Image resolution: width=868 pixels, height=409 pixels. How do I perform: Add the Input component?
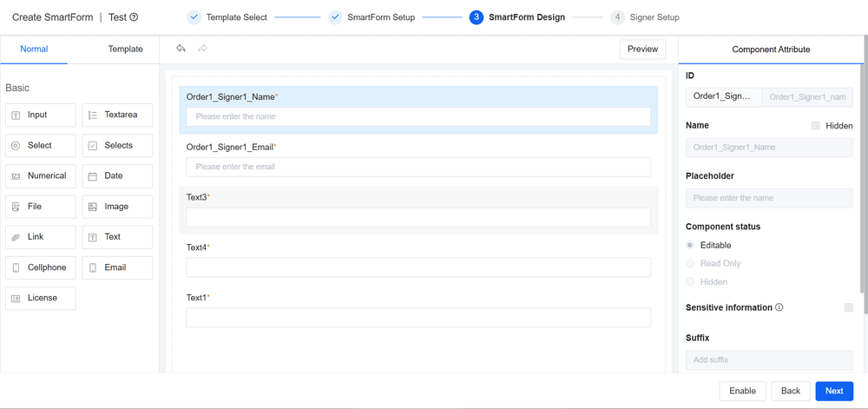click(40, 115)
